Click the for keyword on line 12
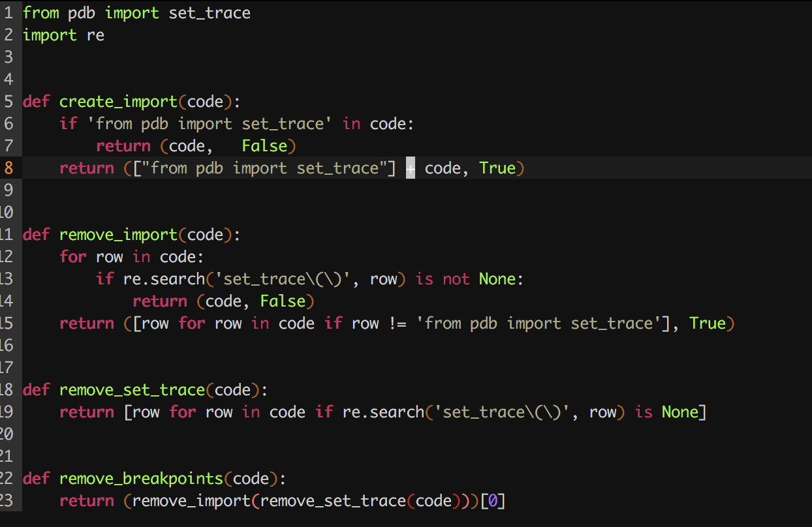Screen dimensions: 812x527 point(73,256)
